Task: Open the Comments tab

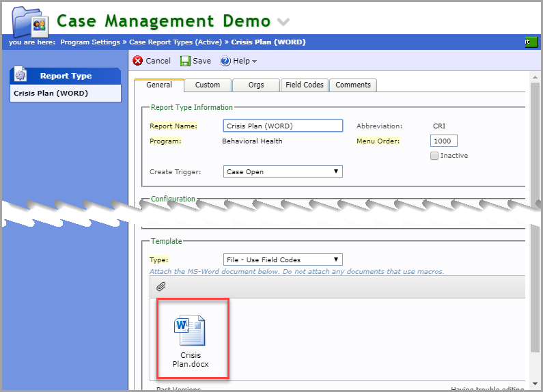Action: click(x=353, y=85)
